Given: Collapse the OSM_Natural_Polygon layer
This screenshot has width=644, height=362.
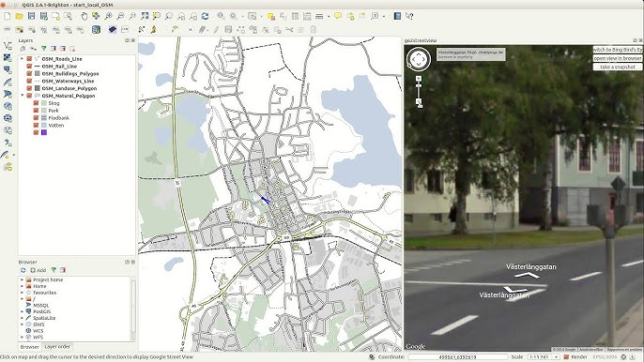Looking at the screenshot, I should pos(23,96).
